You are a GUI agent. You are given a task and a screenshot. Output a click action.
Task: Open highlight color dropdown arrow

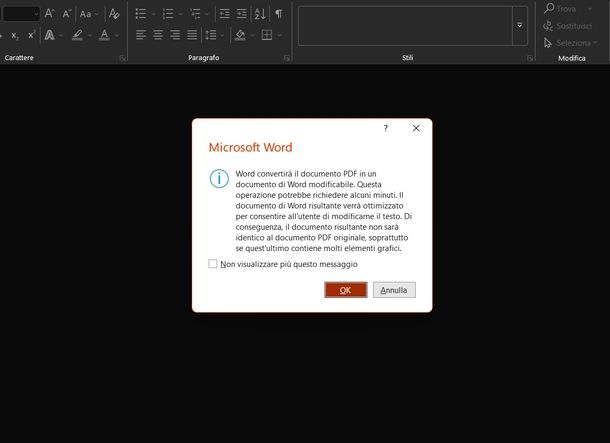(89, 35)
